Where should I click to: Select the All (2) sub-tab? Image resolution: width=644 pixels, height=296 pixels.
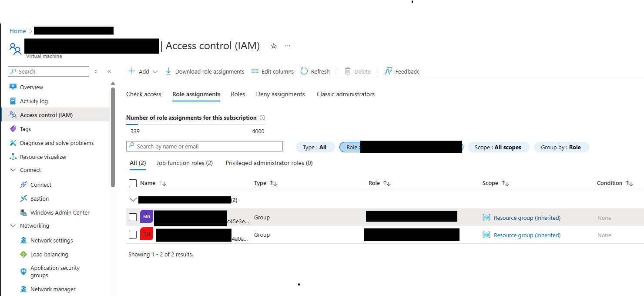[138, 163]
